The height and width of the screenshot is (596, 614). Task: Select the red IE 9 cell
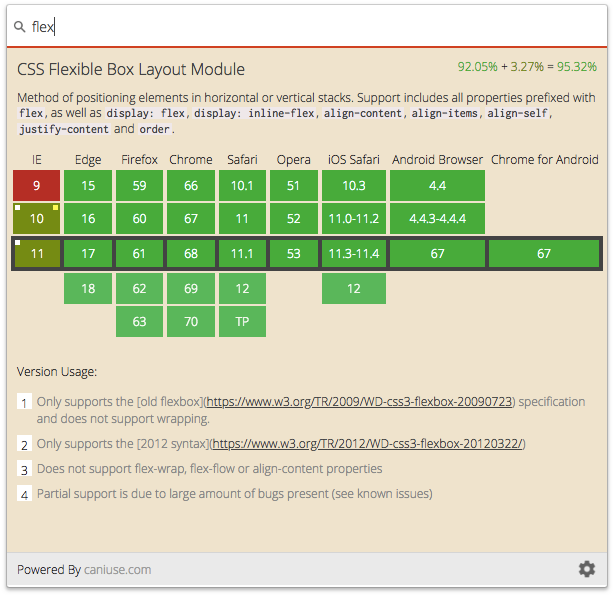[x=36, y=185]
